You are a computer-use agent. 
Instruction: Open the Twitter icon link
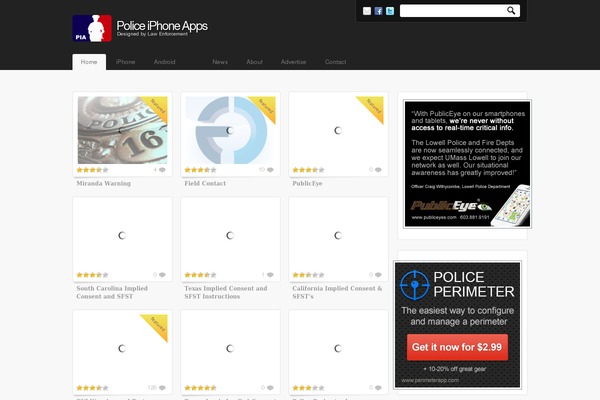390,11
